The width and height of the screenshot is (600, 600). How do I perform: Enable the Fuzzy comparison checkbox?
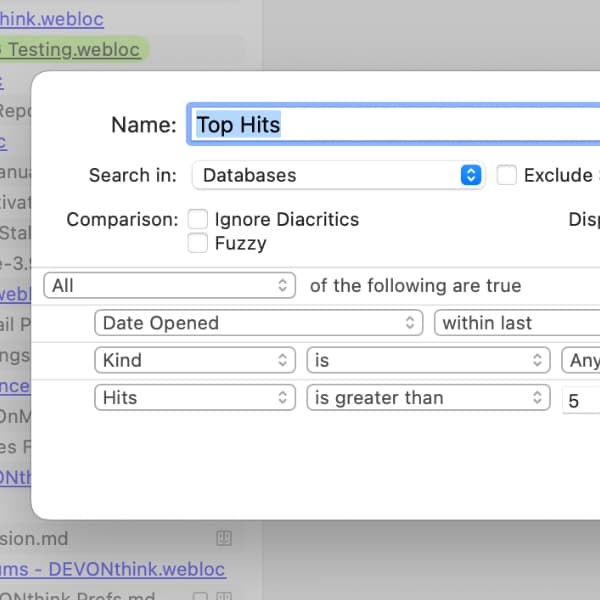(x=198, y=243)
